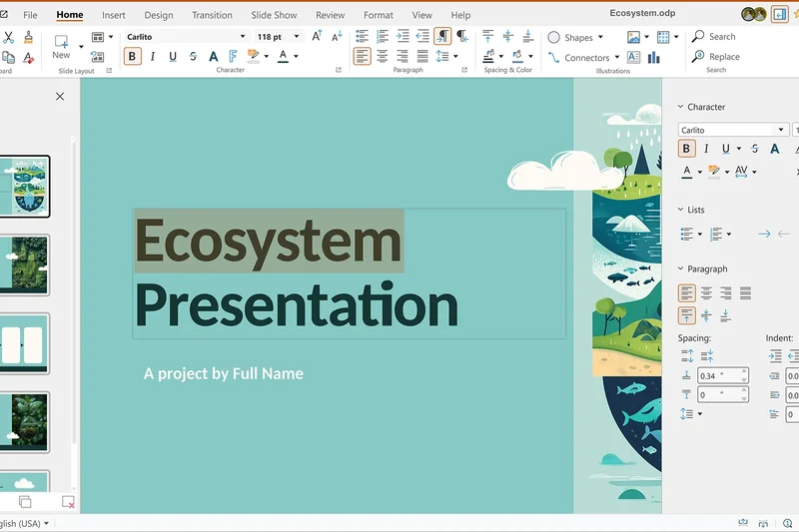
Task: Open the font size dropdown showing 118 pt
Action: pyautogui.click(x=296, y=37)
